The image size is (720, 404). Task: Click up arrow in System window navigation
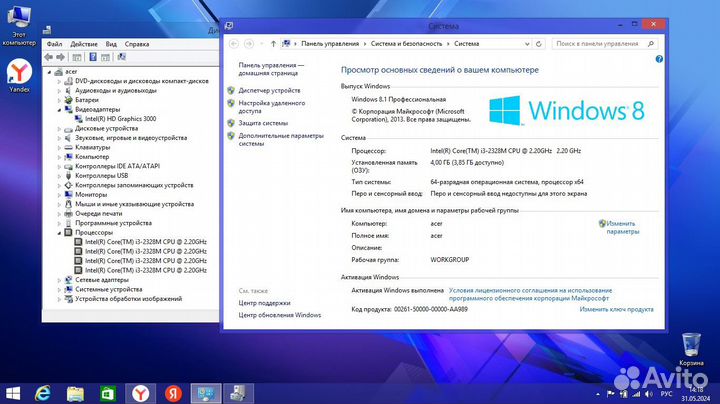coord(273,44)
